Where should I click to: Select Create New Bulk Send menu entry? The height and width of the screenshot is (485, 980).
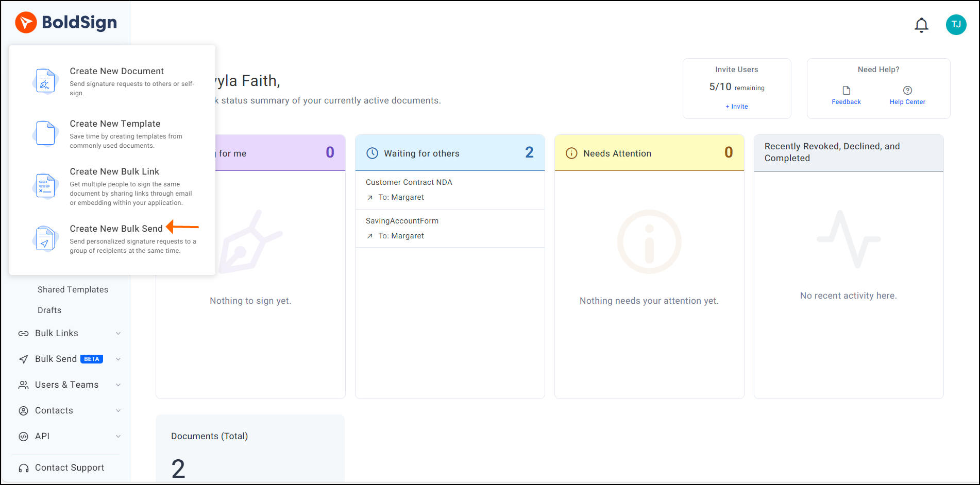coord(116,228)
